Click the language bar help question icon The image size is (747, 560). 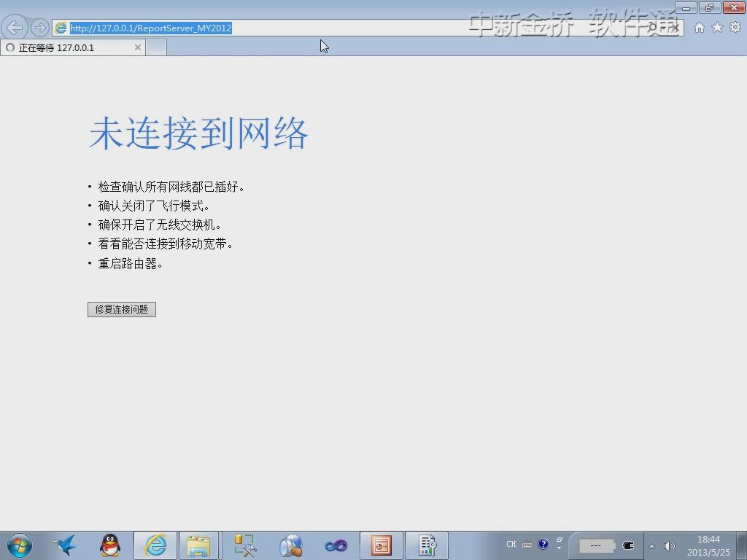tap(543, 544)
